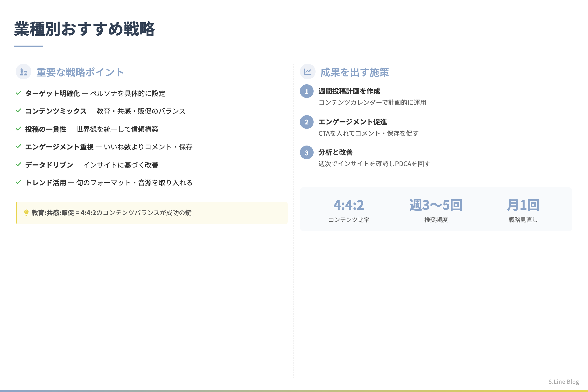Click the slide title 業種別おすすめ戦略

coord(85,29)
